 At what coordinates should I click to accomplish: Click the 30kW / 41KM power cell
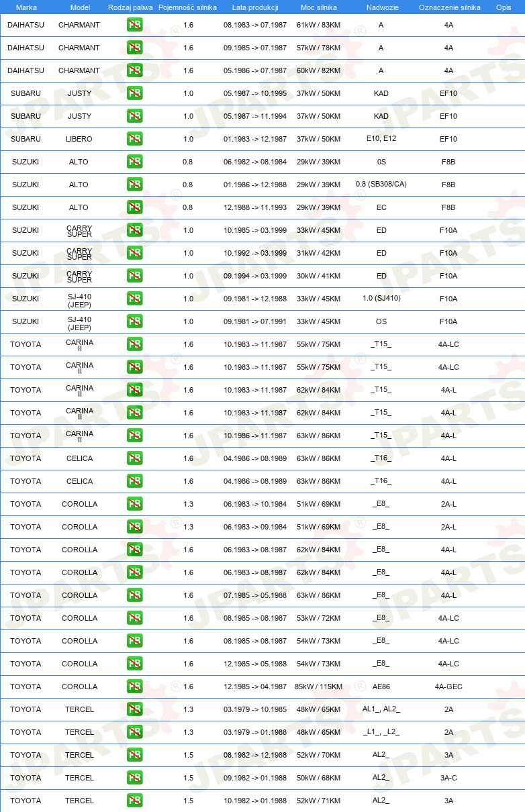[x=318, y=276]
